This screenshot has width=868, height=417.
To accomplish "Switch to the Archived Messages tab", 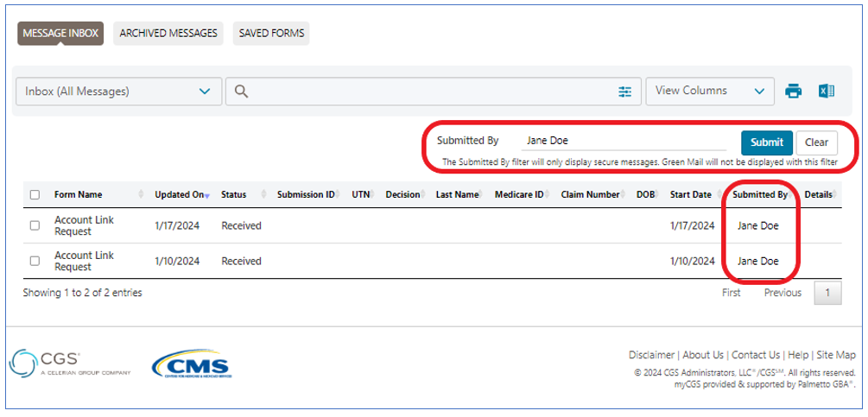I will tap(168, 34).
